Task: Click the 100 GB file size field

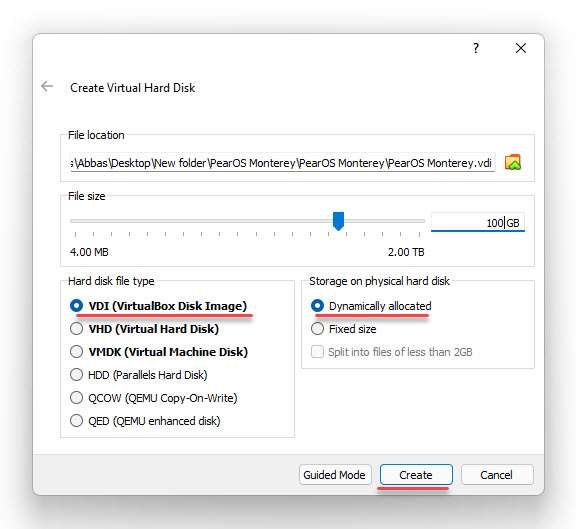Action: click(478, 222)
